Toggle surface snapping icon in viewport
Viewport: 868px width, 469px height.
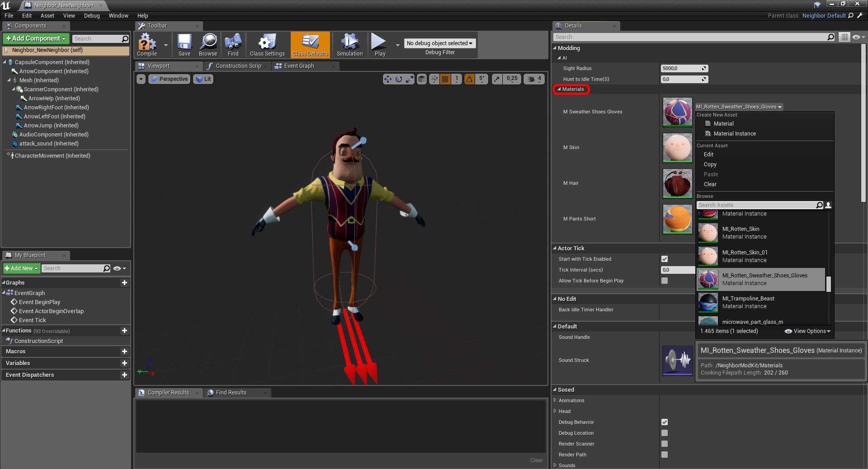pos(434,79)
